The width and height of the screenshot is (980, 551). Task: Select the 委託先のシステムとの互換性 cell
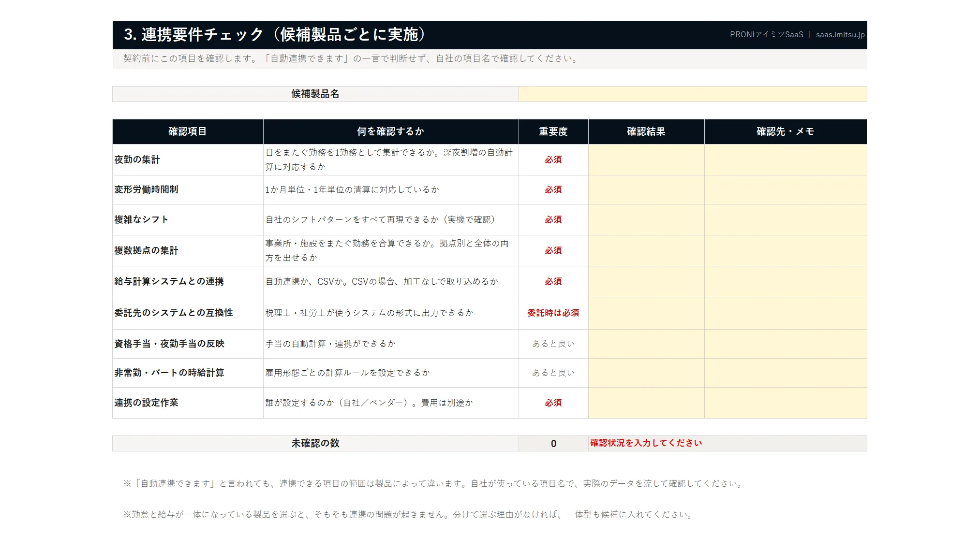tap(188, 313)
